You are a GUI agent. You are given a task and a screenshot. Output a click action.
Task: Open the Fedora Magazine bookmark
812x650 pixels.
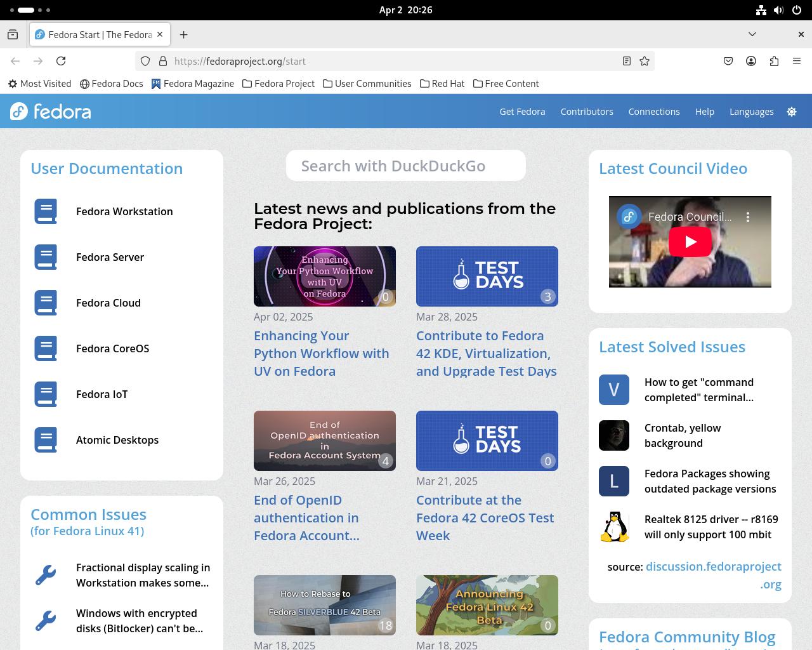tap(193, 84)
